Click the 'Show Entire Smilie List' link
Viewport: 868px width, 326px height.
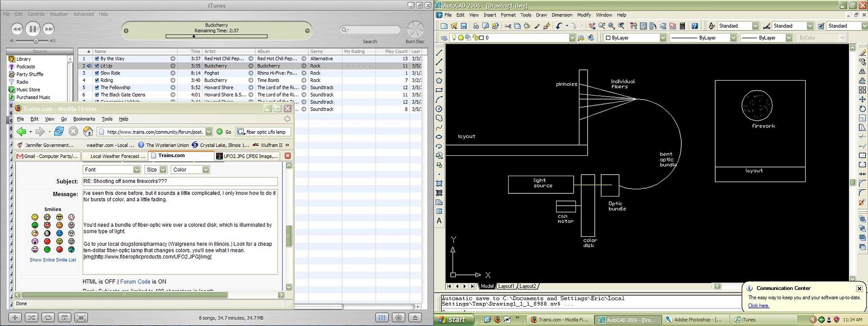53,260
